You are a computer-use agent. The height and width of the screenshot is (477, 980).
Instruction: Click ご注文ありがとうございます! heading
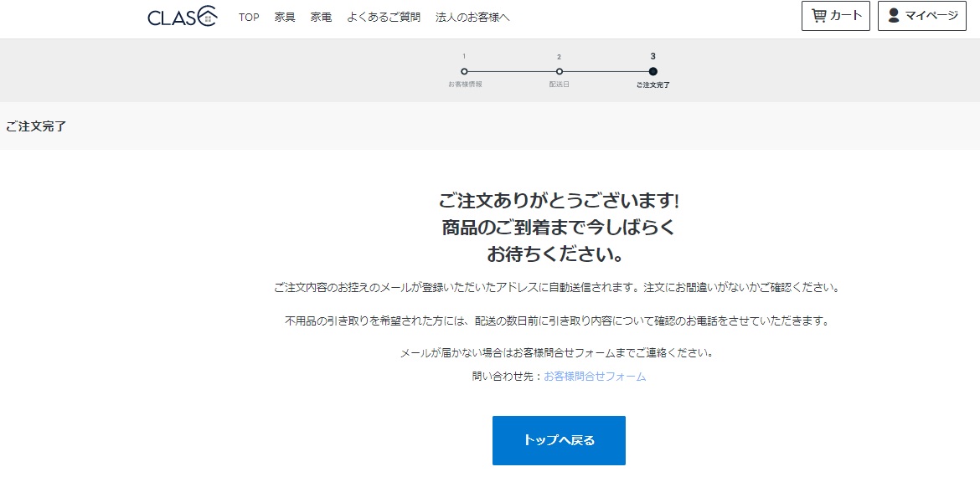559,201
